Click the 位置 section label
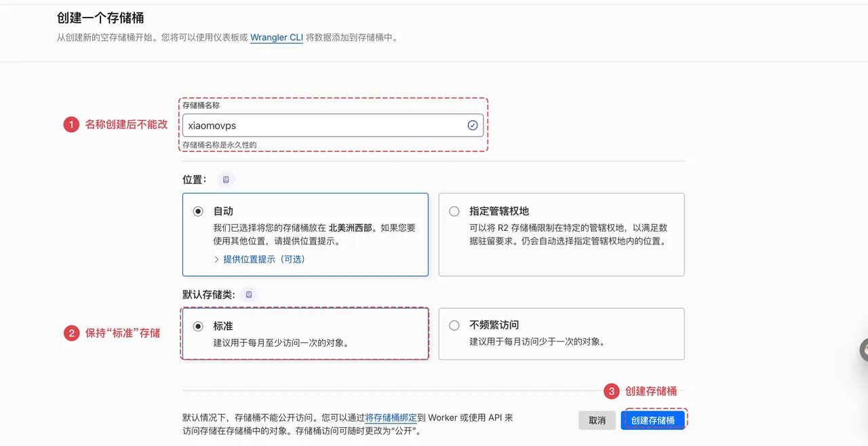 (x=195, y=180)
